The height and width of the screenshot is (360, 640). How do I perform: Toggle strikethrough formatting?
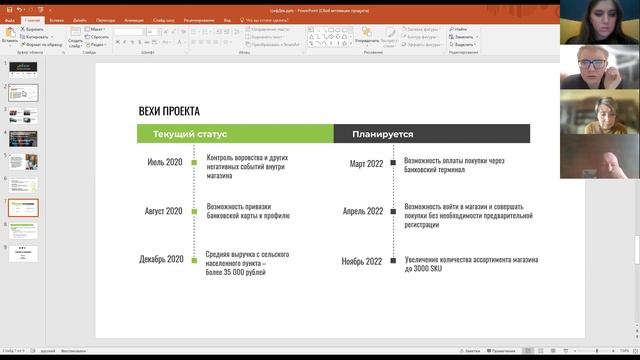[147, 42]
